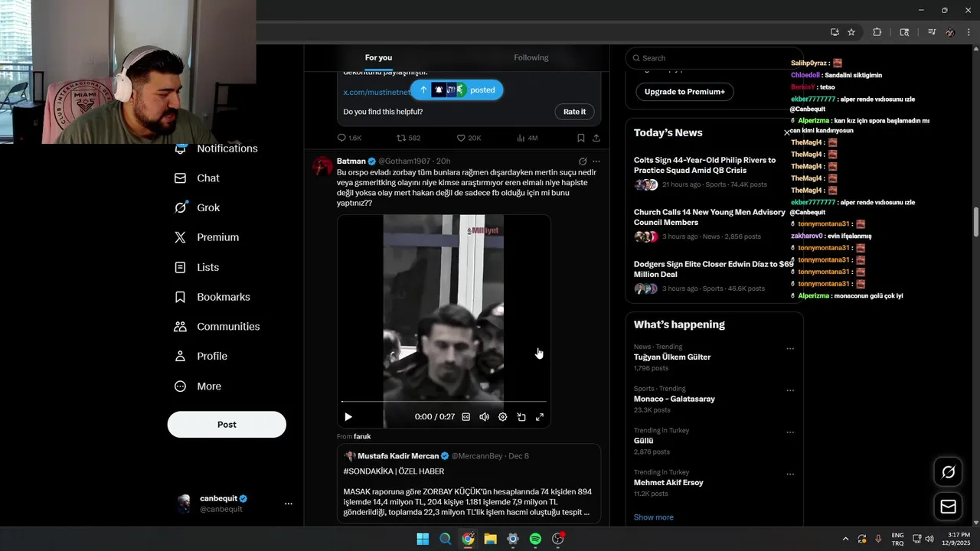Open the Monaco - Galatasaray trending topic
980x551 pixels.
pyautogui.click(x=714, y=399)
